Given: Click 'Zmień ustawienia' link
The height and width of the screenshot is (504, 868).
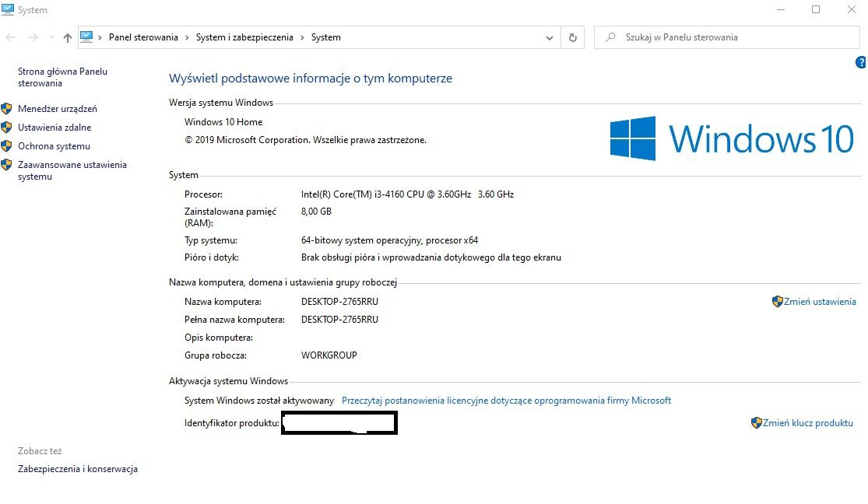Looking at the screenshot, I should (x=820, y=302).
